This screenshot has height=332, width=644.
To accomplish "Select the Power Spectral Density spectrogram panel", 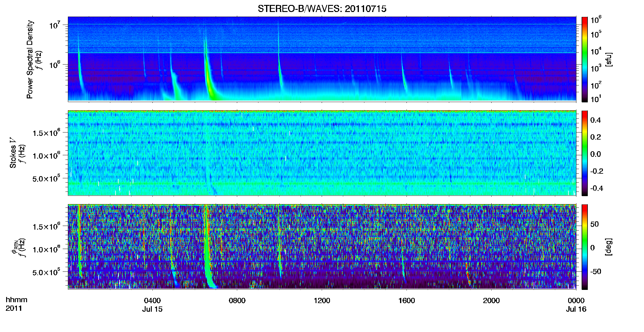I will pos(322,59).
